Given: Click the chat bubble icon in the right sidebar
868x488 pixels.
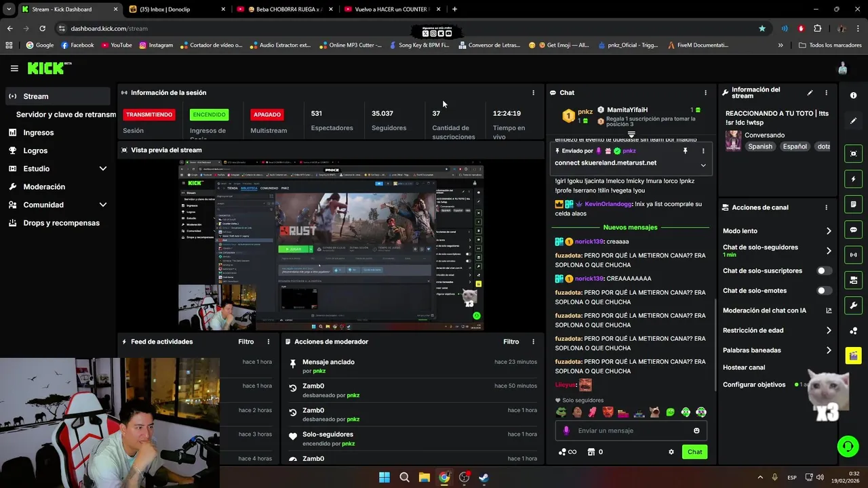Looking at the screenshot, I should pos(854,230).
